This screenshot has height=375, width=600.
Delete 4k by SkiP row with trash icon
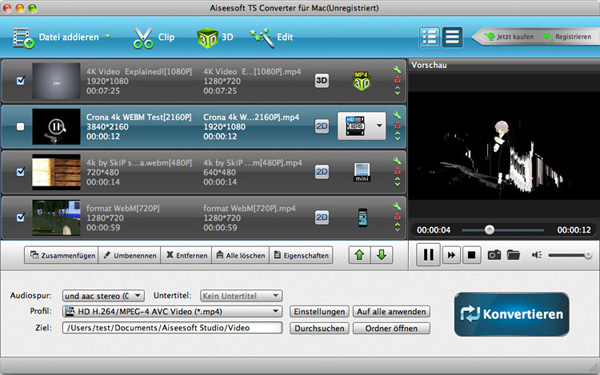(x=397, y=171)
